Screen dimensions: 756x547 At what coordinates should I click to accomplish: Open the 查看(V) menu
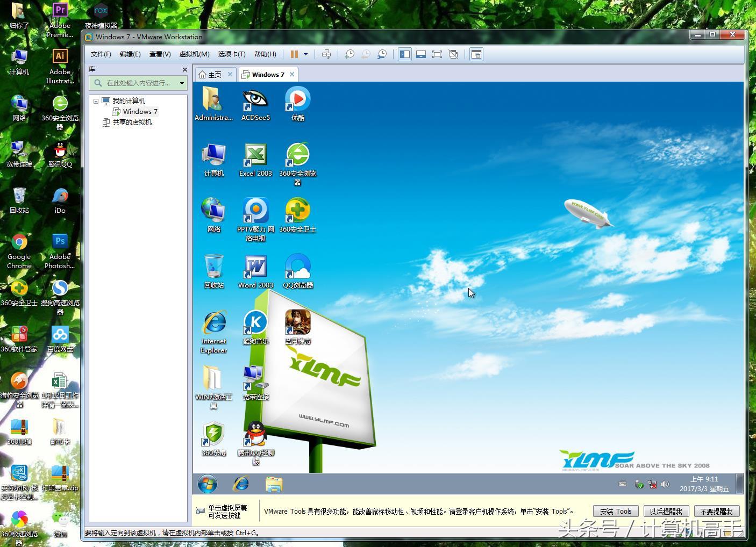(x=160, y=54)
